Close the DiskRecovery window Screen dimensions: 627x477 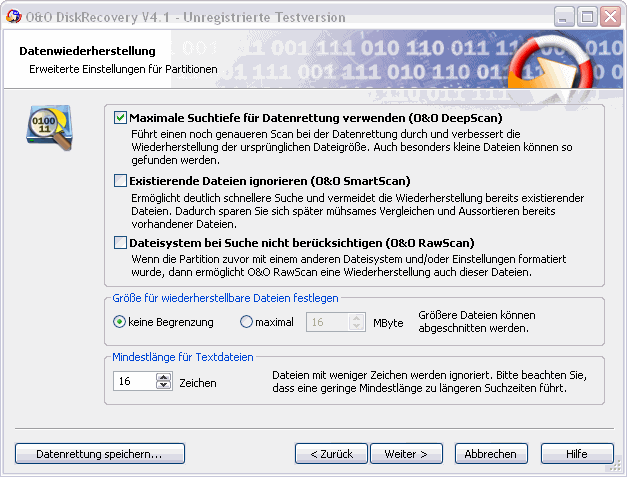611,17
